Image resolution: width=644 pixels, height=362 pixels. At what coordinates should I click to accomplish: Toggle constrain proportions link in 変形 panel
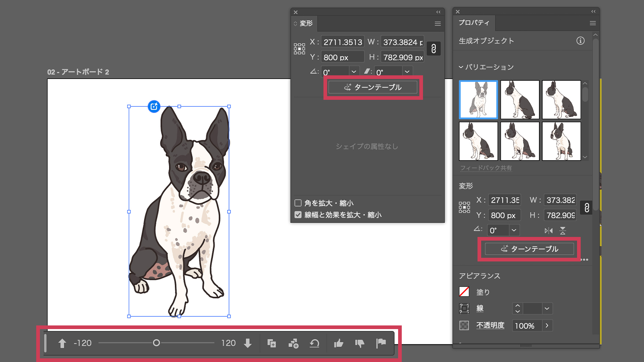(x=434, y=49)
